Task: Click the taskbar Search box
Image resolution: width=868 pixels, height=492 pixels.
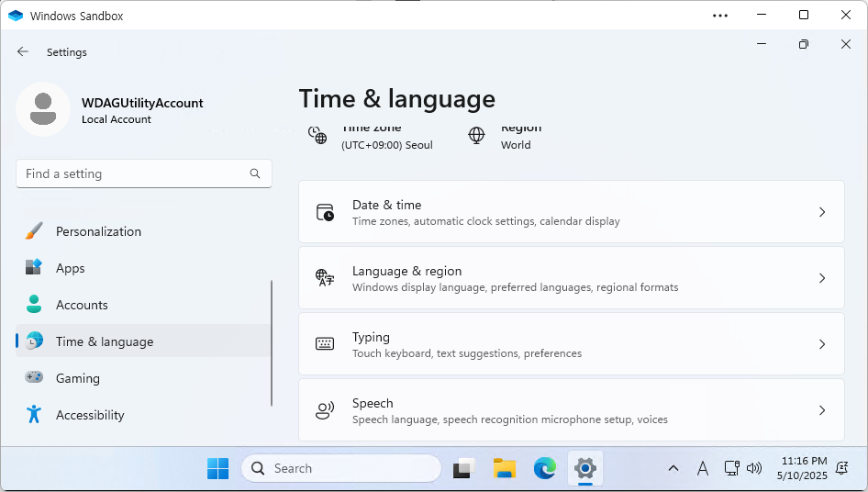Action: pyautogui.click(x=341, y=469)
